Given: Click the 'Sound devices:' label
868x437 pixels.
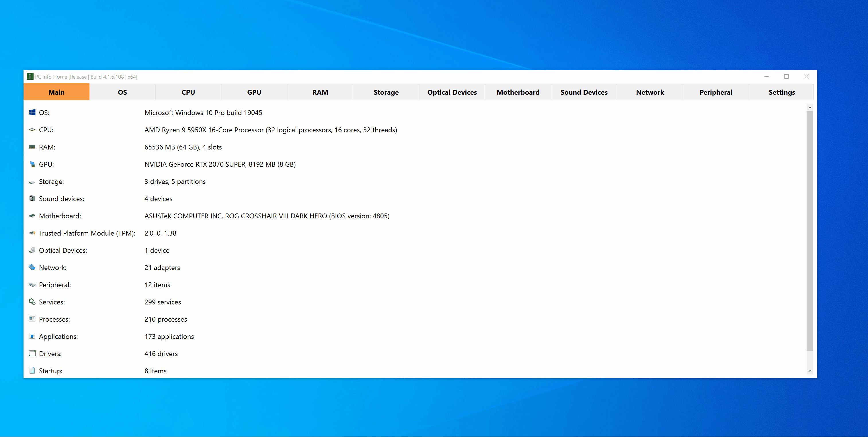Looking at the screenshot, I should [62, 199].
